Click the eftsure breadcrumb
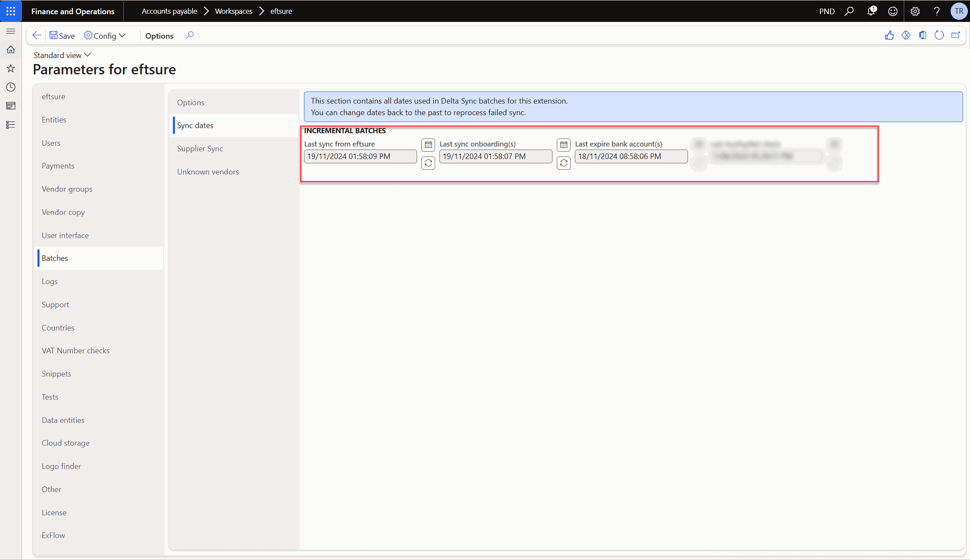970x560 pixels. (x=281, y=11)
